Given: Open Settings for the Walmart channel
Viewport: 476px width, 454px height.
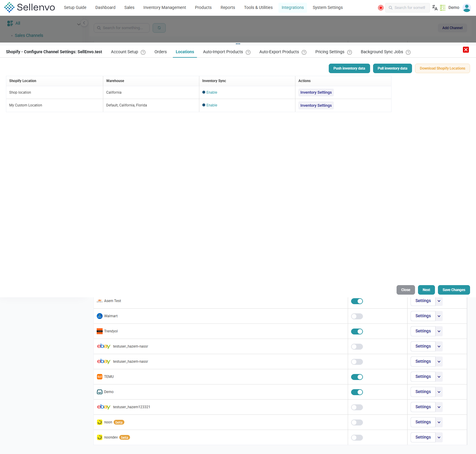Looking at the screenshot, I should (x=423, y=316).
